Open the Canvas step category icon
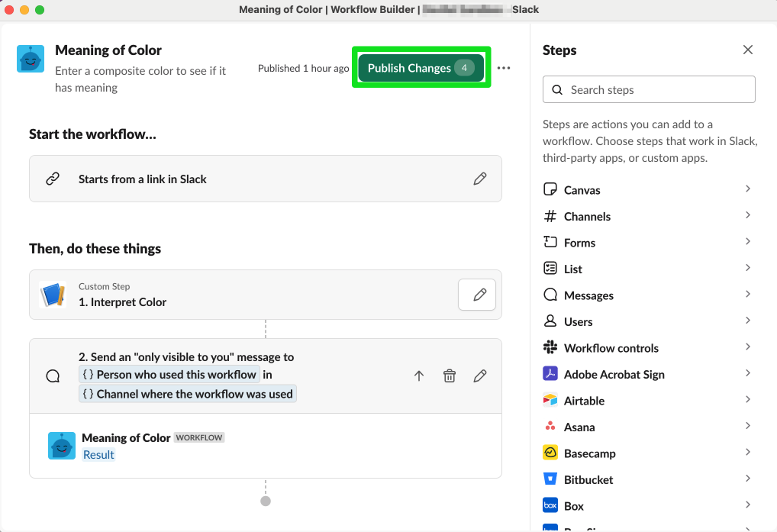The width and height of the screenshot is (777, 532). [551, 189]
